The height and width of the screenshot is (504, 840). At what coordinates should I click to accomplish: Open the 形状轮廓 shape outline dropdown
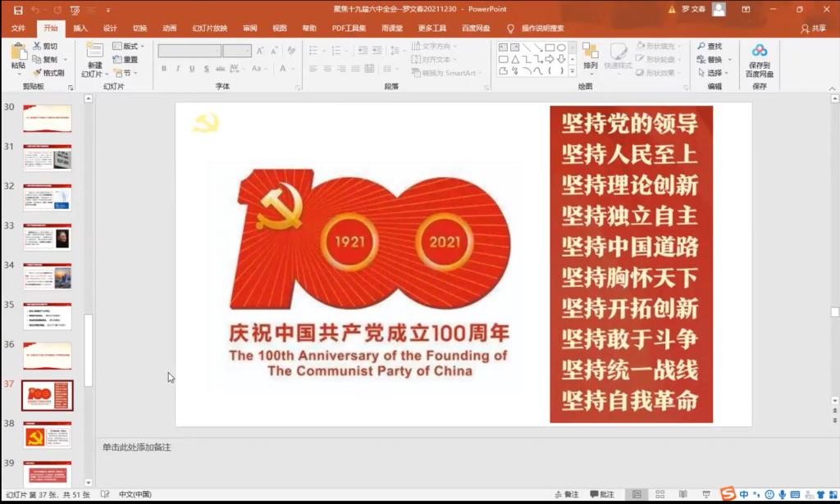(x=657, y=59)
